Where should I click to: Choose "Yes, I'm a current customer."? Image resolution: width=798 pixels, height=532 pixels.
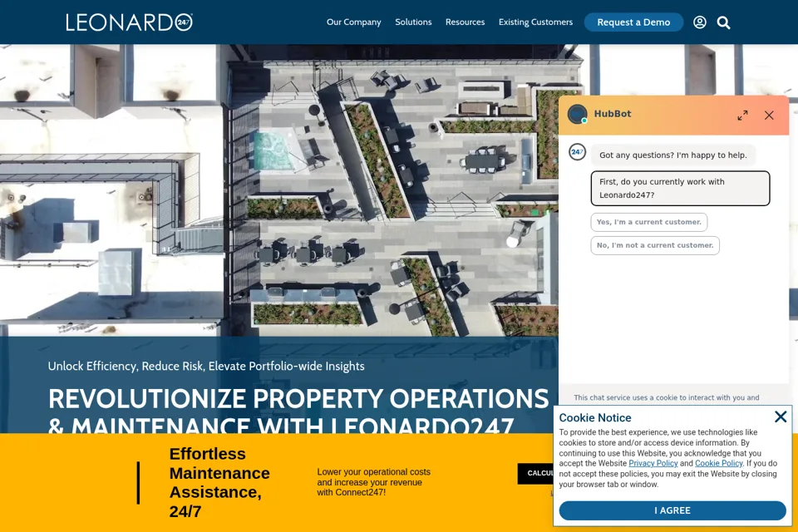649,222
